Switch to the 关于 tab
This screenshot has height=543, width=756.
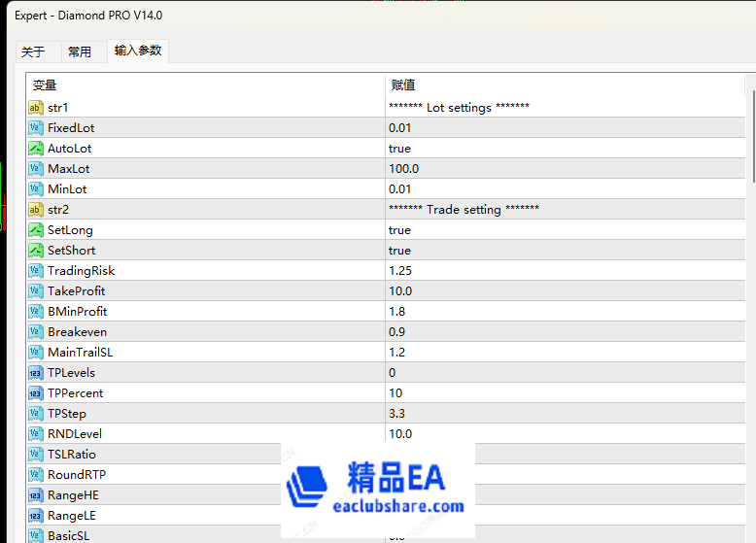[33, 52]
